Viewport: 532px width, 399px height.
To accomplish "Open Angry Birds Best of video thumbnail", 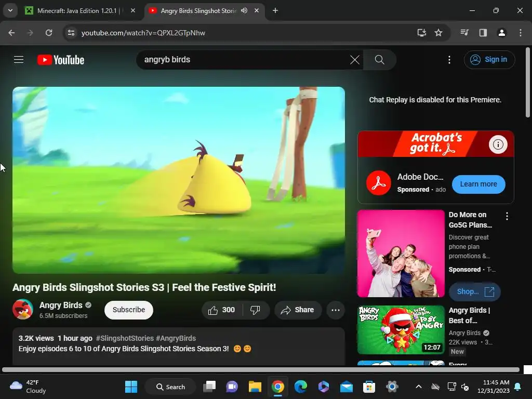I will 401,330.
